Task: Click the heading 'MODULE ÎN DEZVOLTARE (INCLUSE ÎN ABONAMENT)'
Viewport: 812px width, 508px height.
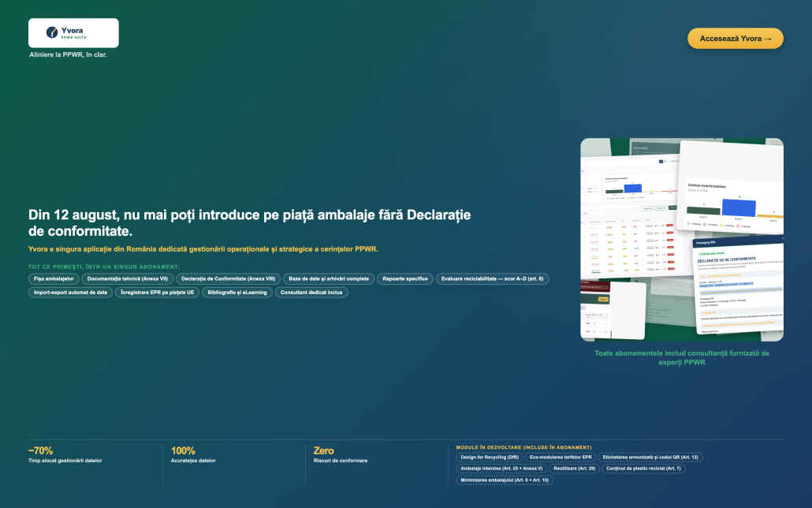Action: coord(524,447)
